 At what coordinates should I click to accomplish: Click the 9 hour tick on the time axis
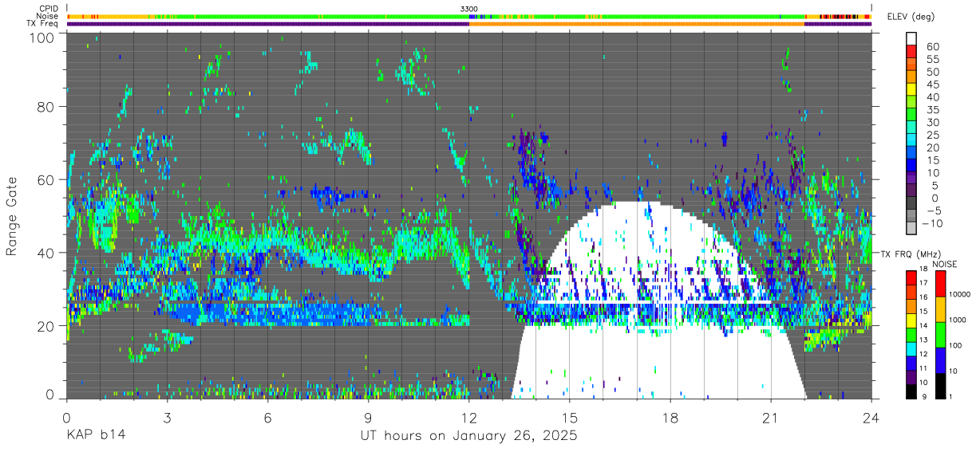pos(368,418)
